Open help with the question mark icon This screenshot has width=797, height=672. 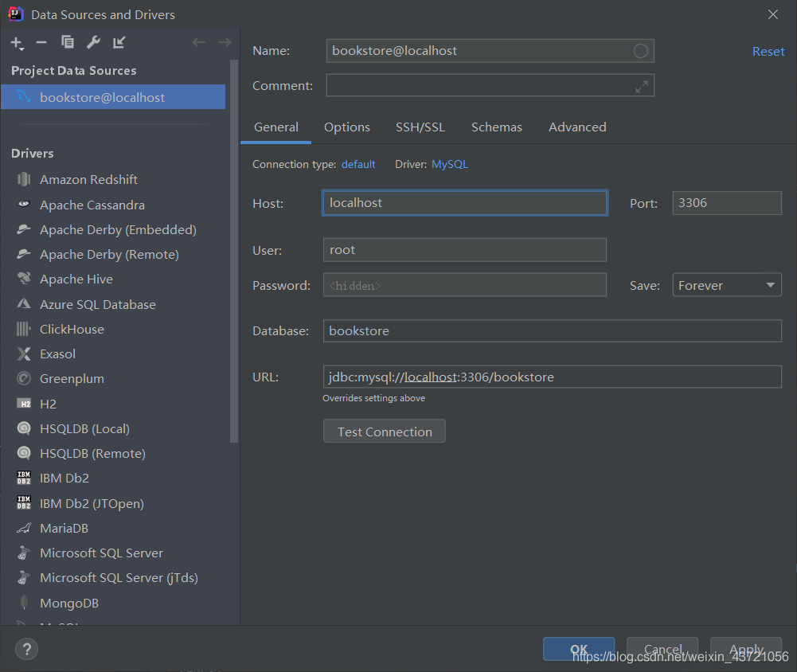tap(26, 649)
